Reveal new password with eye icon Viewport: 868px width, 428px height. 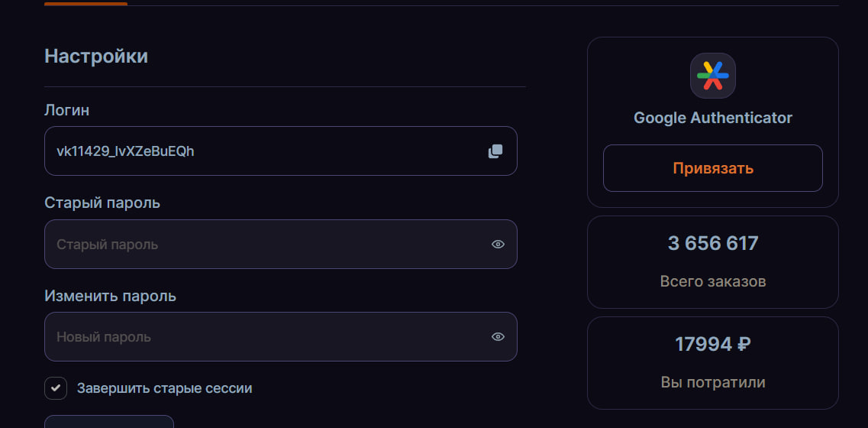pyautogui.click(x=499, y=336)
